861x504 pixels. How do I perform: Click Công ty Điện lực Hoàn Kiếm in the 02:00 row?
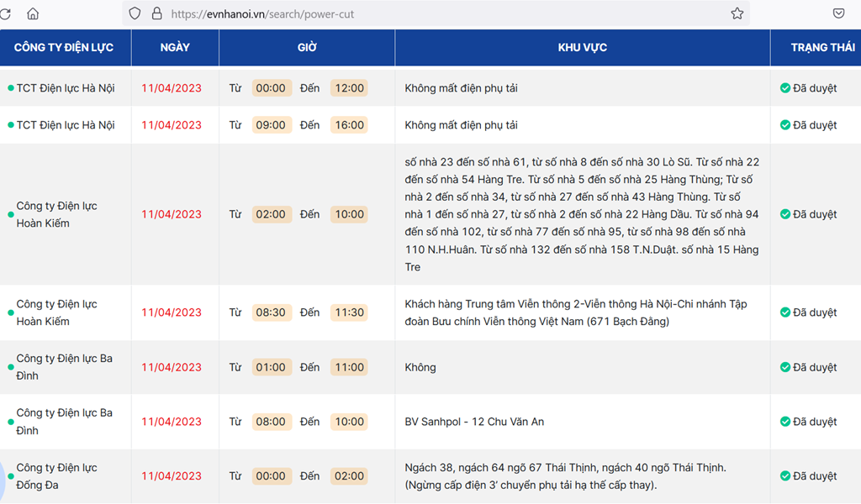[56, 214]
